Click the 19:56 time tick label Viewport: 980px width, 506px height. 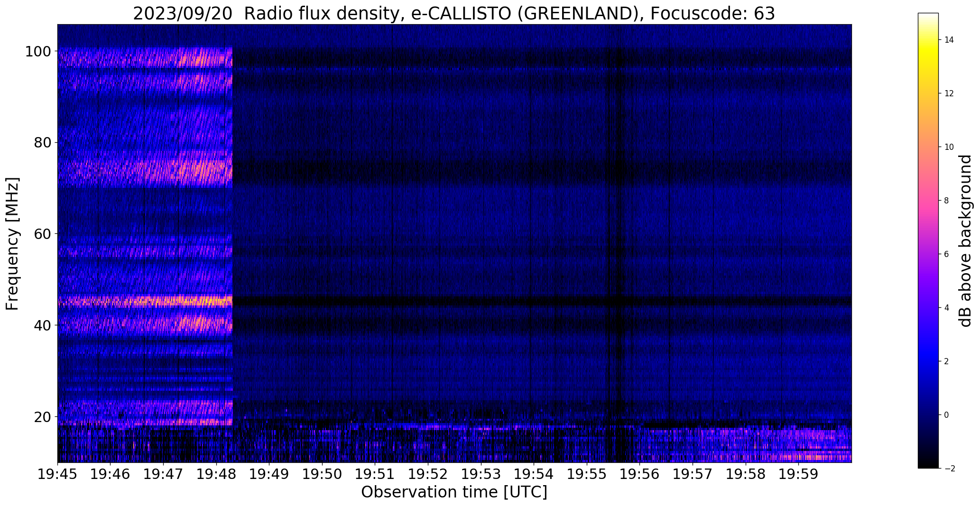pos(639,473)
